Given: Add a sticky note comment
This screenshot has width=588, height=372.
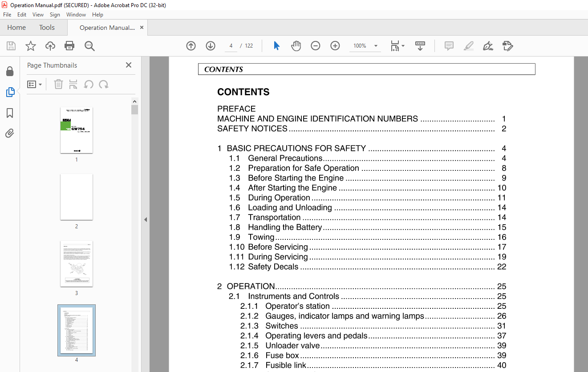Looking at the screenshot, I should [449, 46].
